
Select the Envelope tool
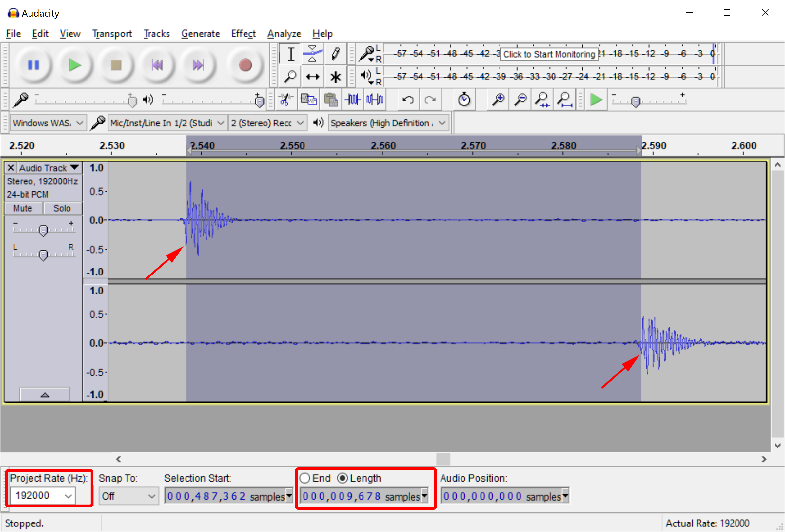pyautogui.click(x=312, y=54)
